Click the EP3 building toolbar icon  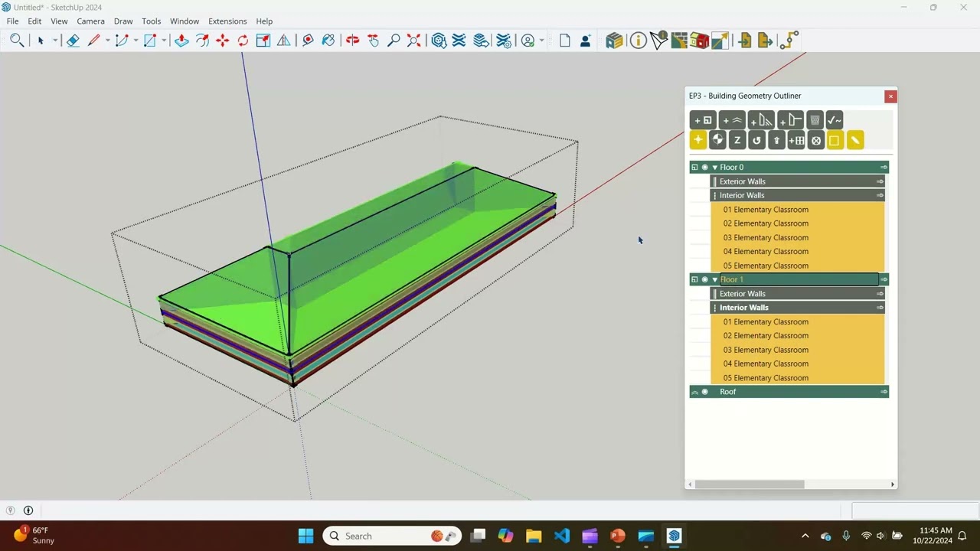coord(614,41)
